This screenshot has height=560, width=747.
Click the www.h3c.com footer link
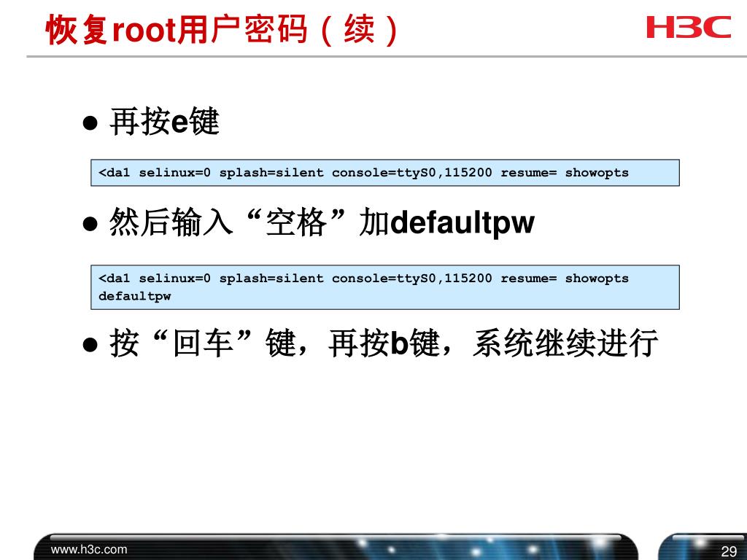click(x=89, y=550)
